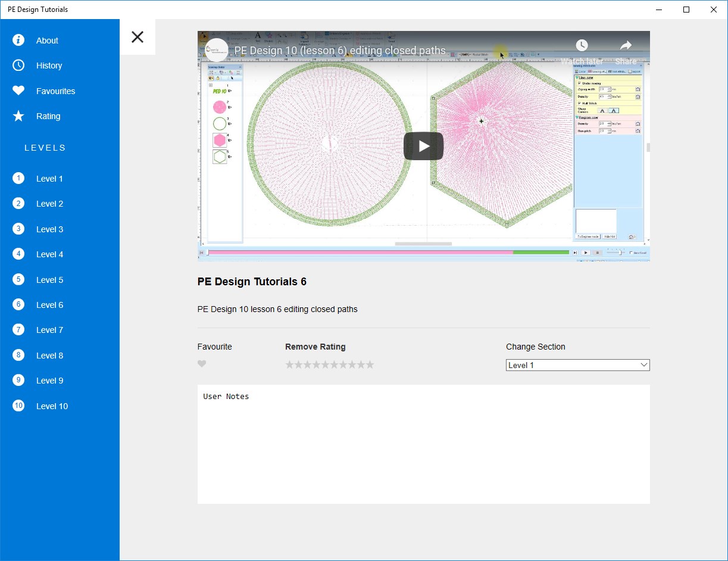The height and width of the screenshot is (561, 728).
Task: Rate the video with the last star
Action: click(370, 364)
